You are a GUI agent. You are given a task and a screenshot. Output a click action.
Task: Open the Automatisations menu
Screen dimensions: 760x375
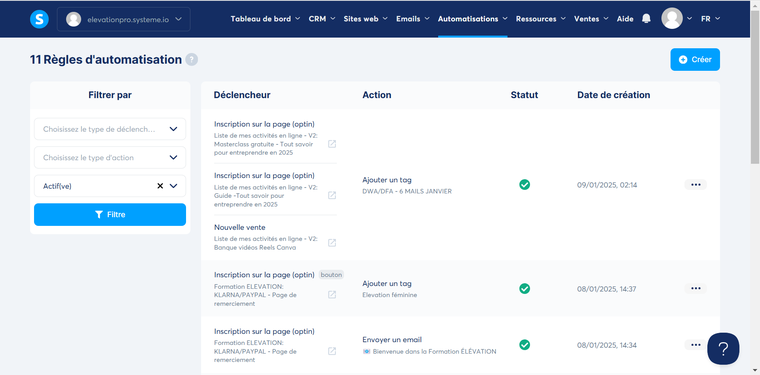point(473,19)
